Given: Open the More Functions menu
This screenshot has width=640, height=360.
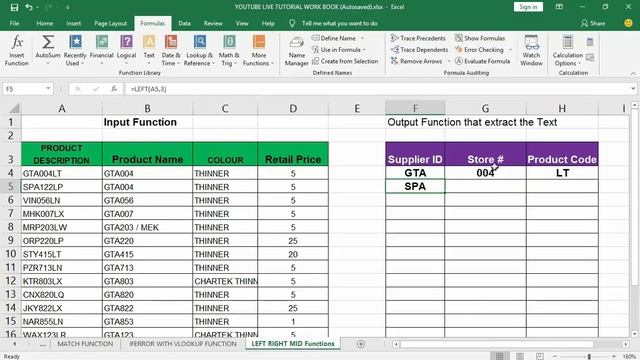Looking at the screenshot, I should click(x=258, y=51).
